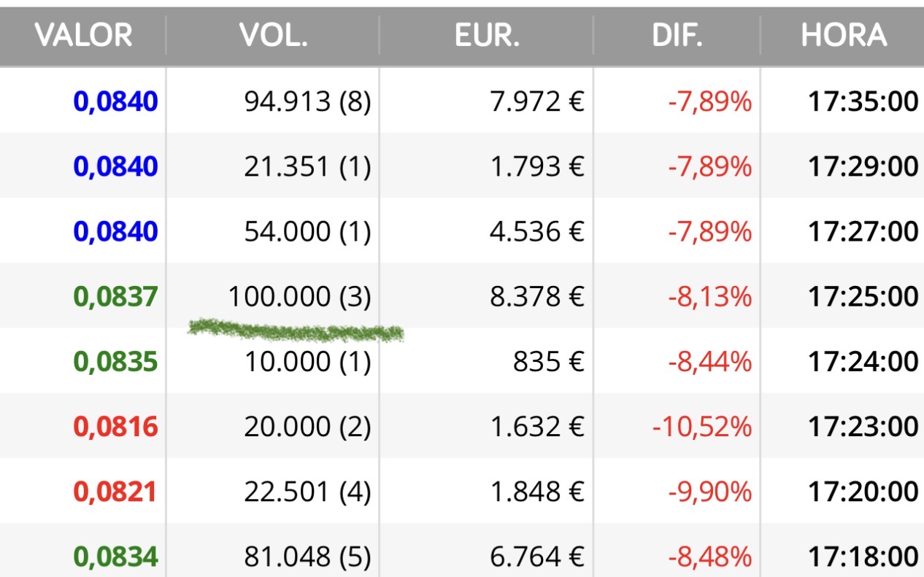
Task: Click the VALOR column header
Action: [83, 36]
